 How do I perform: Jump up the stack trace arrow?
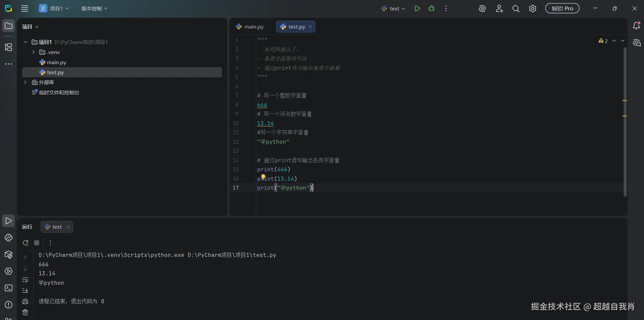[25, 258]
